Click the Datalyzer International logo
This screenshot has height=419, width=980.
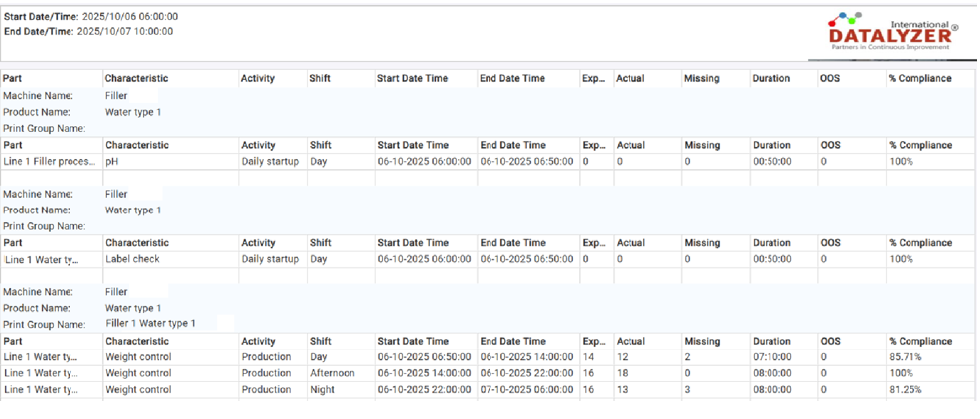pos(894,33)
